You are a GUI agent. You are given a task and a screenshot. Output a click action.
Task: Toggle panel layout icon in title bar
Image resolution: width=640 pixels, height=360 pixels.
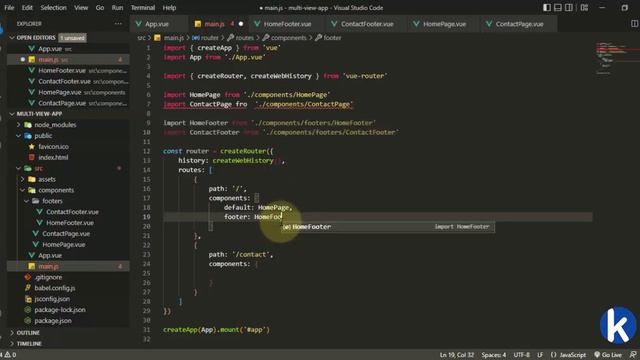click(x=558, y=7)
